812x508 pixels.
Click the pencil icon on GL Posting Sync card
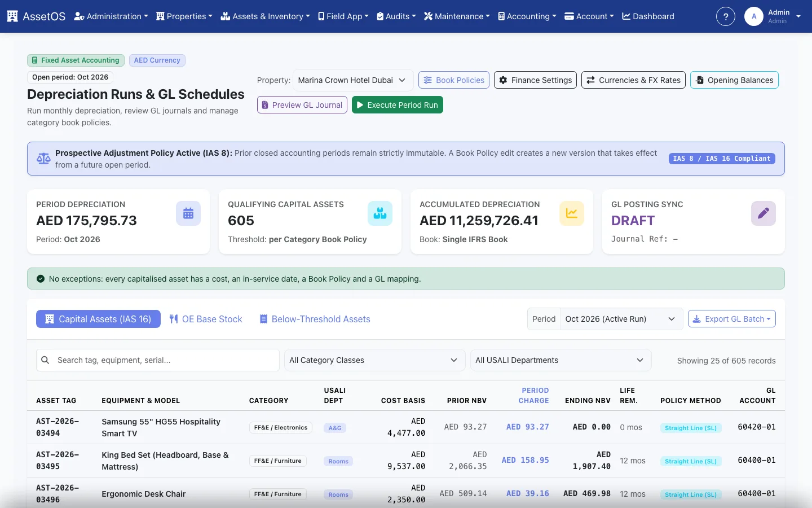[764, 213]
